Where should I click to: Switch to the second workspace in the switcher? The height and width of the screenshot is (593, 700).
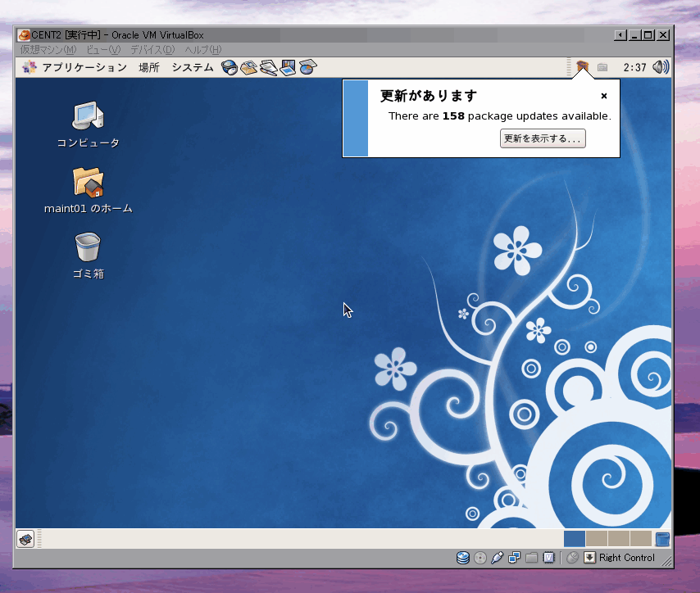pyautogui.click(x=597, y=539)
